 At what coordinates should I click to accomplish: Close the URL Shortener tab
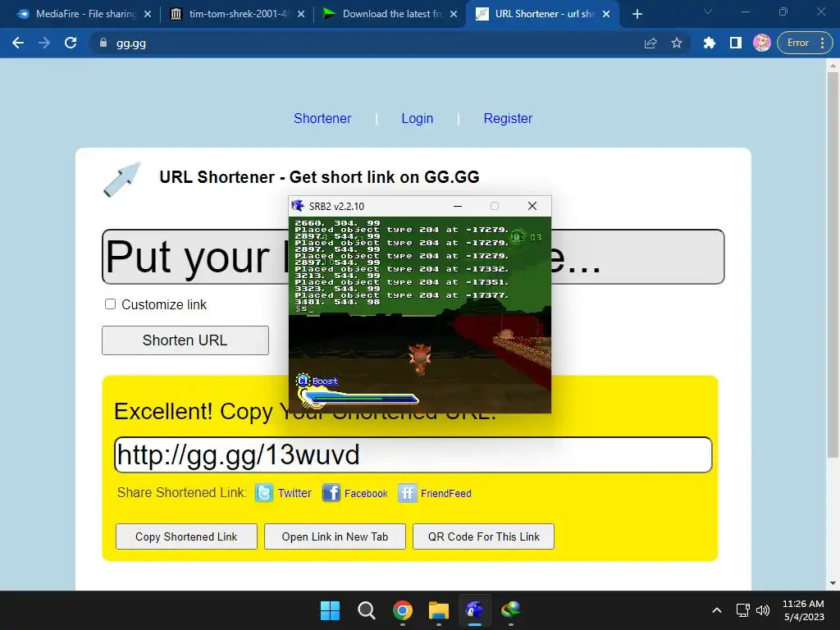(606, 15)
